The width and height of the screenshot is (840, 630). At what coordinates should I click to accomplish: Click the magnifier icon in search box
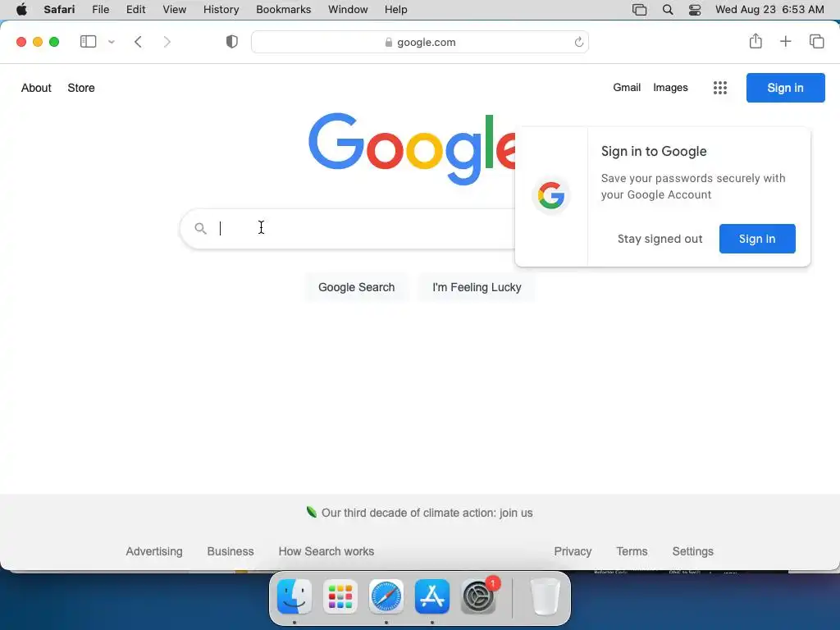tap(200, 229)
